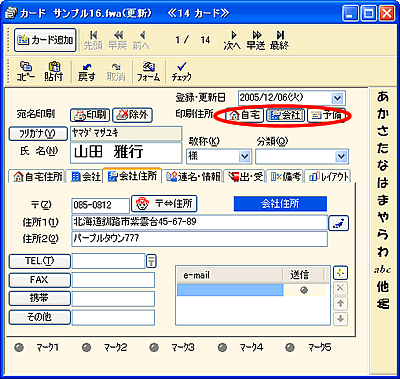Jump to last card (最終)
The width and height of the screenshot is (400, 379).
click(x=279, y=40)
